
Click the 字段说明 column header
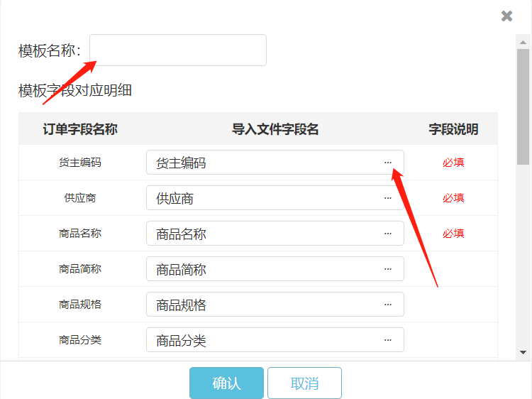[x=453, y=129]
